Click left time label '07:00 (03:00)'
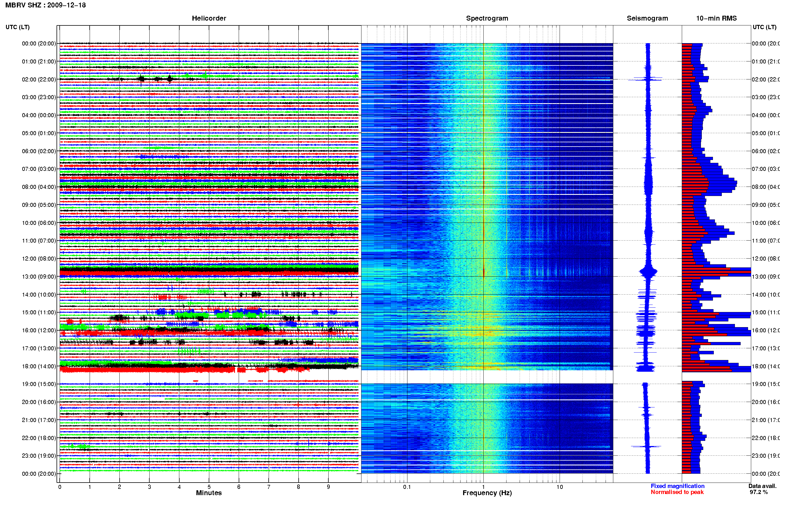Image resolution: width=812 pixels, height=508 pixels. pyautogui.click(x=39, y=169)
